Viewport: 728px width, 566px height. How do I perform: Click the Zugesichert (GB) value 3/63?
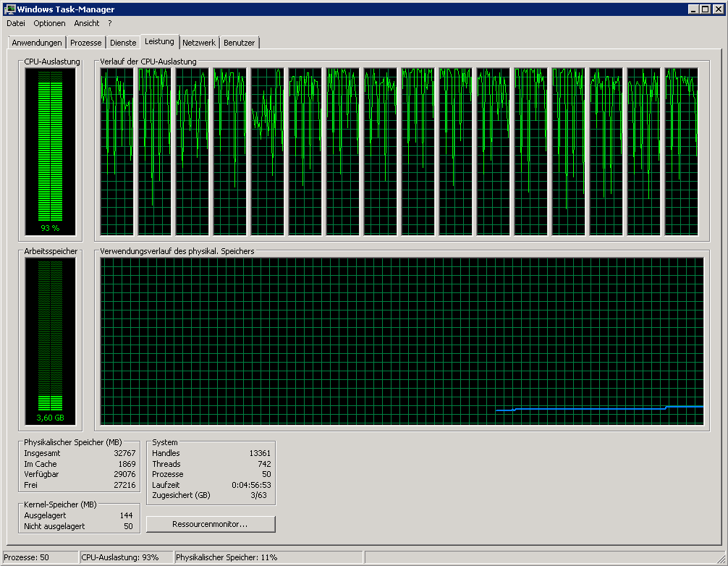(x=258, y=495)
